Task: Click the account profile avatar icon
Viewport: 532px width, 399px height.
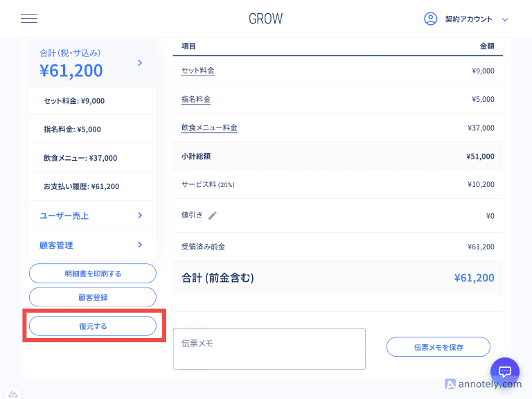Action: click(430, 19)
